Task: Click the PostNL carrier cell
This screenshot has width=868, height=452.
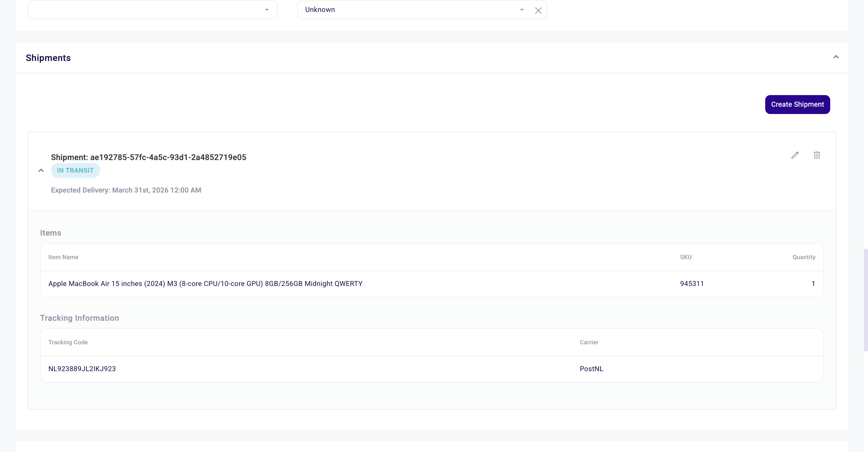Action: coord(591,369)
